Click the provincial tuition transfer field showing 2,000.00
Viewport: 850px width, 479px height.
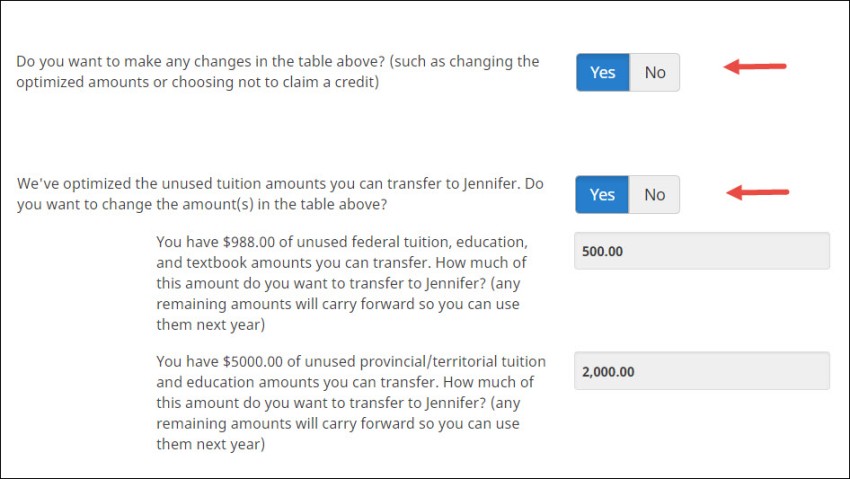701,371
